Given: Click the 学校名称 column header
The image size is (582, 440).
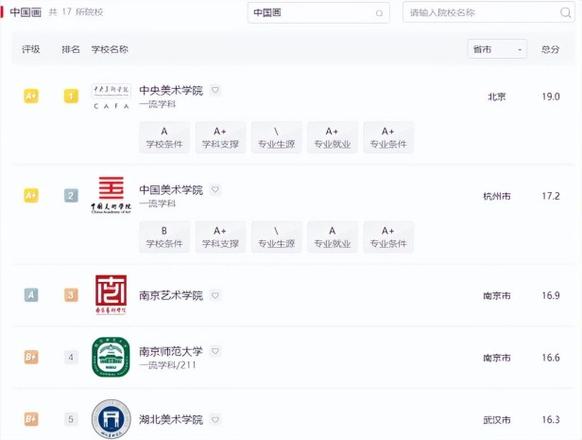Looking at the screenshot, I should [x=110, y=49].
